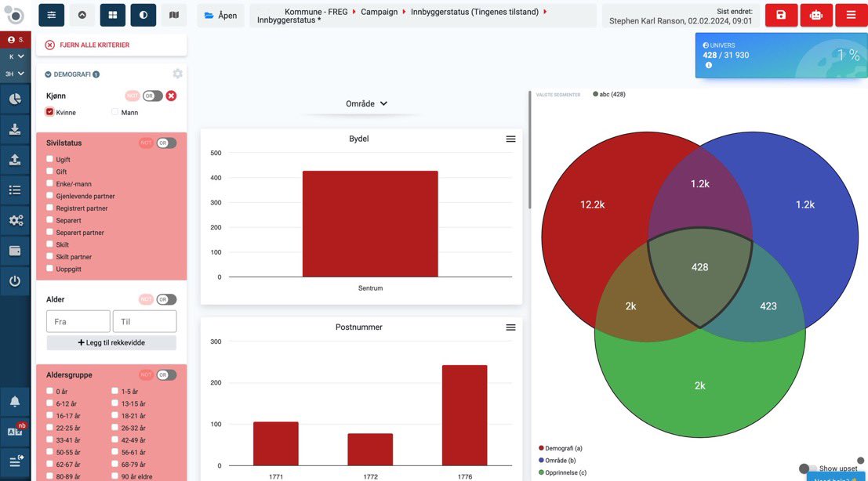Expand the 3H sidebar dropdown
The width and height of the screenshot is (868, 481).
(16, 74)
